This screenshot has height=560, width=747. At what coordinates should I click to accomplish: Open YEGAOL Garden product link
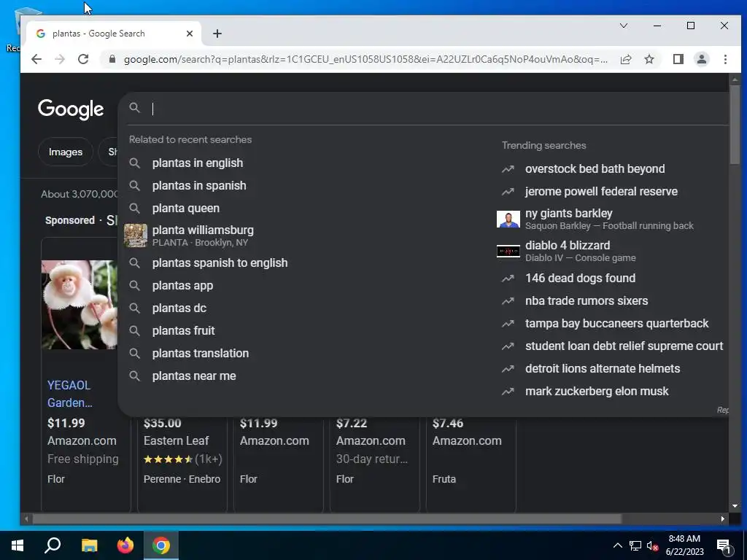point(69,394)
